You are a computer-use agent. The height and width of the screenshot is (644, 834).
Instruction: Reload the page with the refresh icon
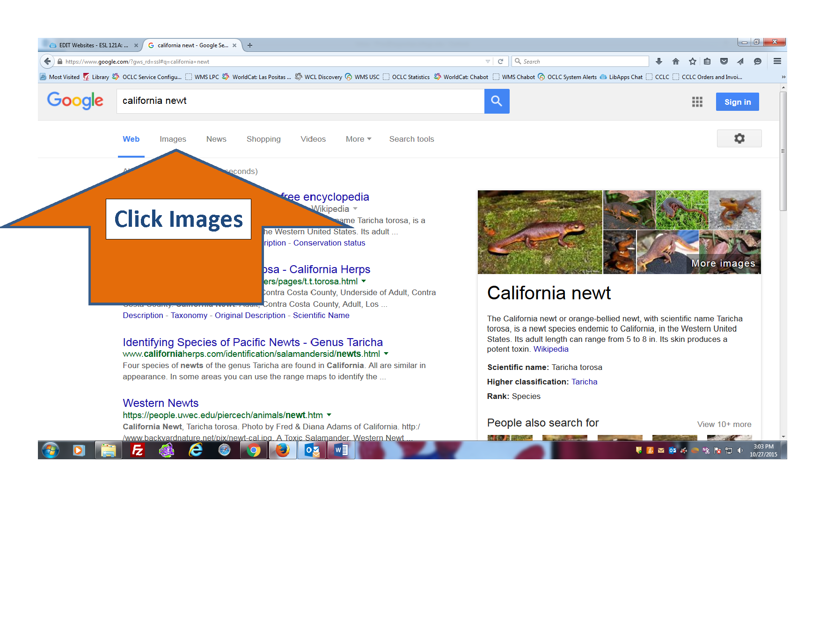click(500, 61)
